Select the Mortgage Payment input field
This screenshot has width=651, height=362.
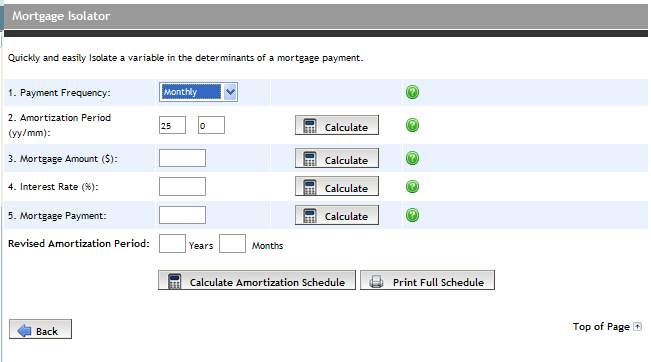[182, 215]
